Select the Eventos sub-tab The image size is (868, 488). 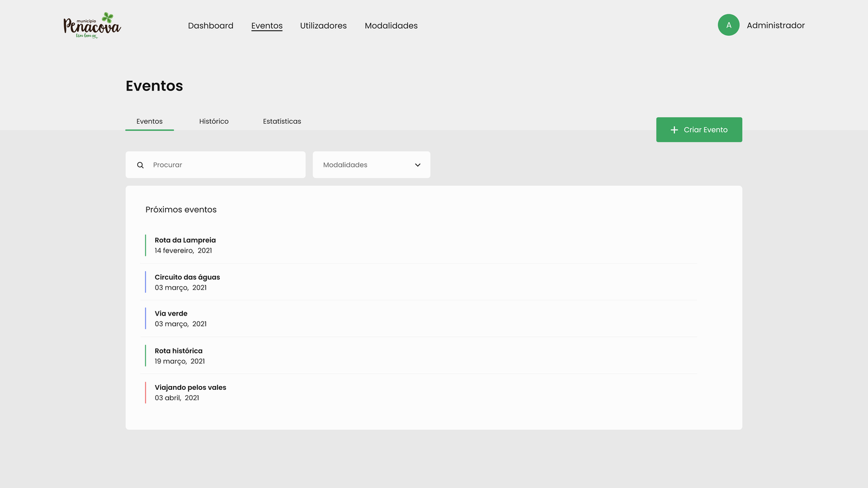[150, 121]
